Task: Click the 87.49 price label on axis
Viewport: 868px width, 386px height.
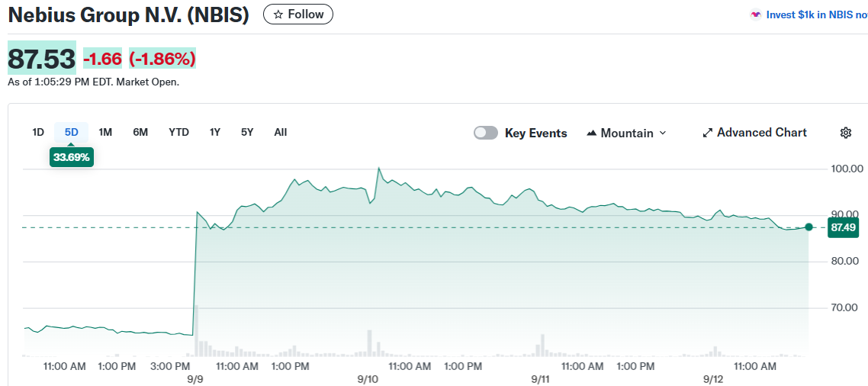Action: click(843, 227)
